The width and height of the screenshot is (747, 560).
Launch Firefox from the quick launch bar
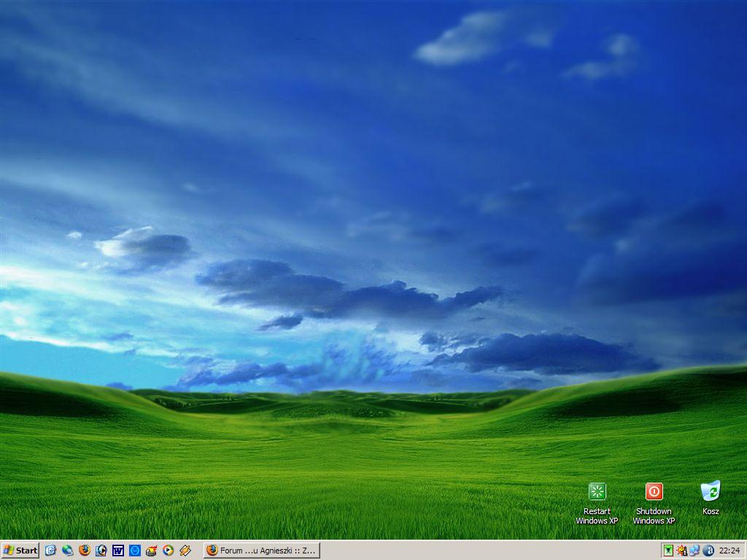coord(85,551)
